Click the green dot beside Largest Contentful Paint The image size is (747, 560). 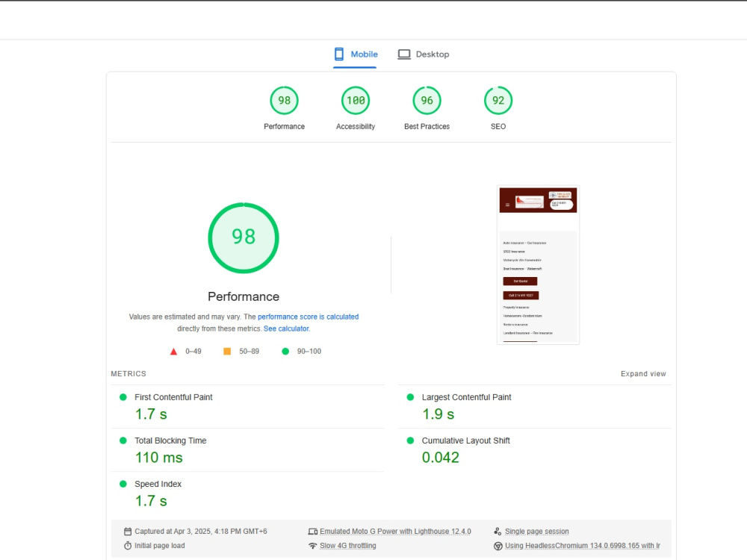410,397
